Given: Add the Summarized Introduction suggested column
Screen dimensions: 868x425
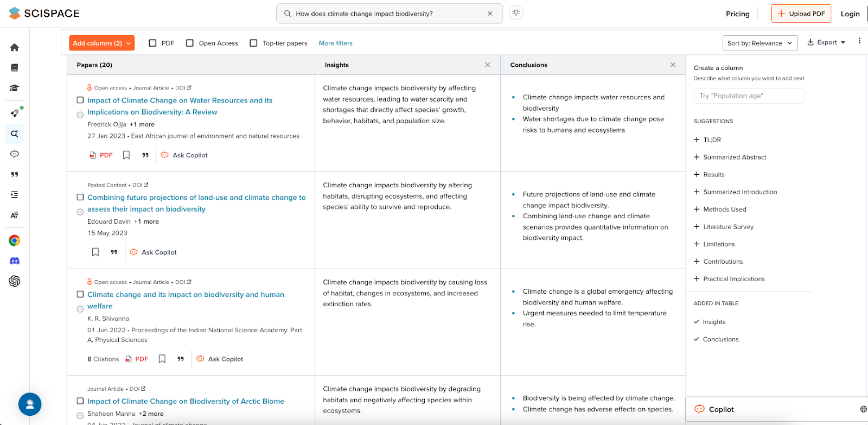Looking at the screenshot, I should [736, 192].
